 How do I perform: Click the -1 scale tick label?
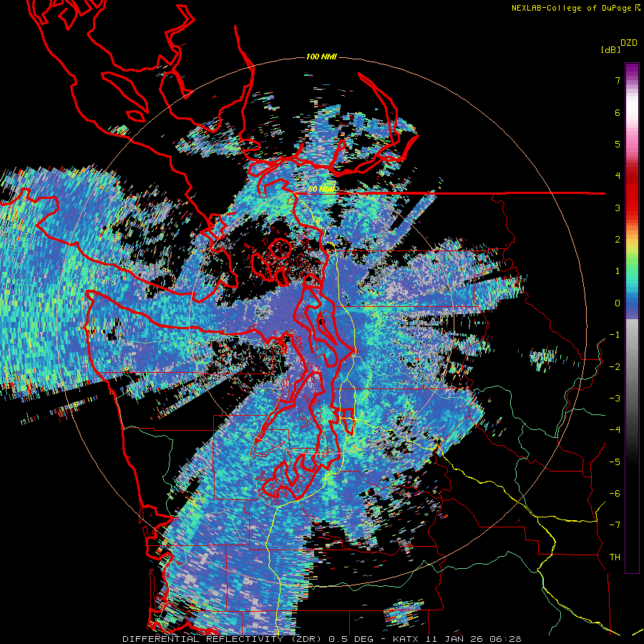(x=615, y=335)
